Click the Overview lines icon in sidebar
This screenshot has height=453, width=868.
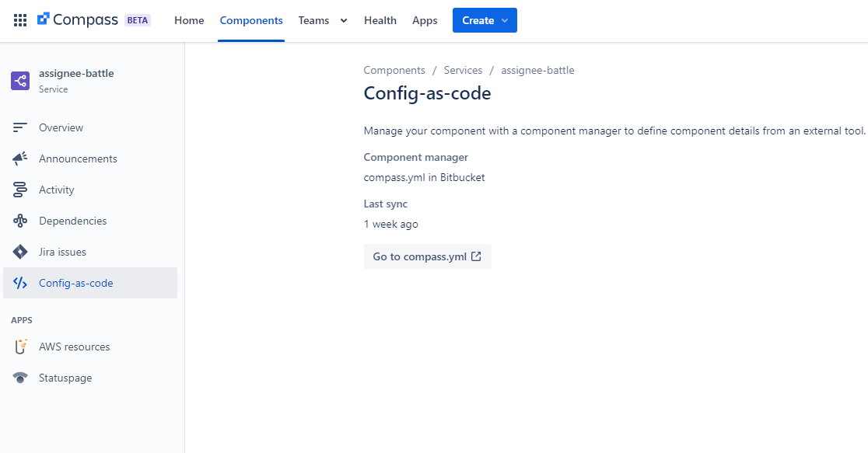(20, 127)
